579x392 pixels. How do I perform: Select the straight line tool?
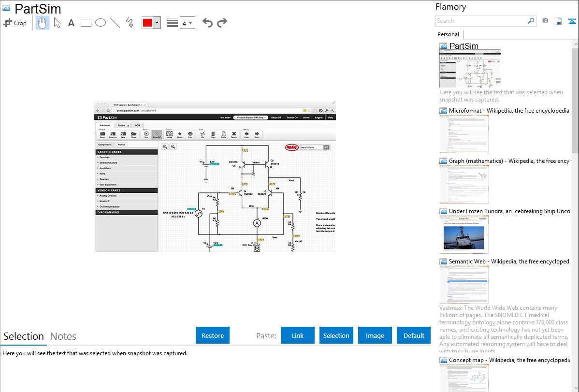pos(115,23)
